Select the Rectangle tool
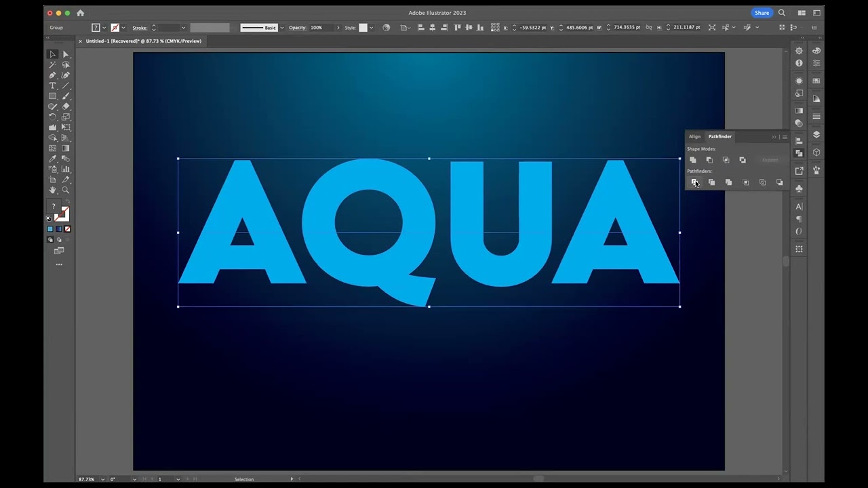The width and height of the screenshot is (868, 488). pyautogui.click(x=52, y=96)
